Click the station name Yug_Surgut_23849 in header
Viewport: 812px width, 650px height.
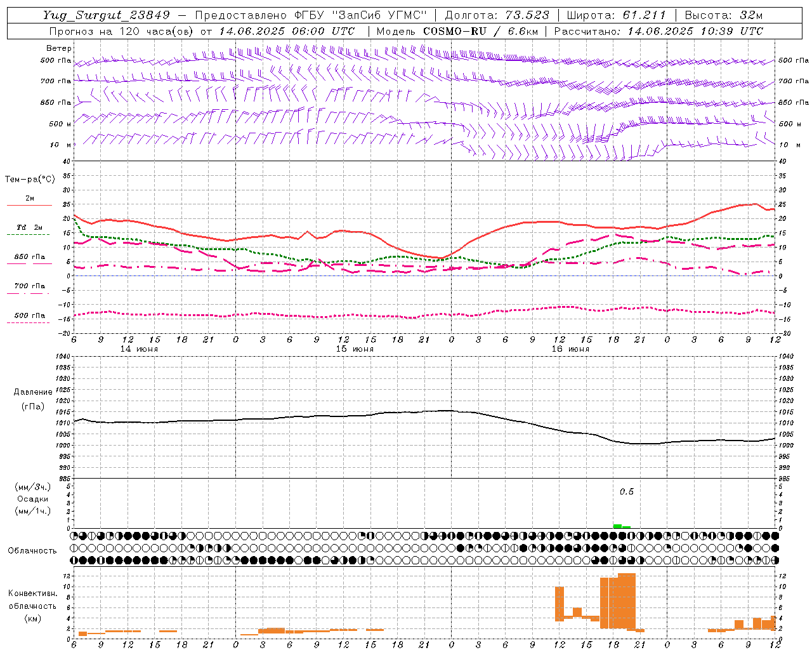coord(107,15)
